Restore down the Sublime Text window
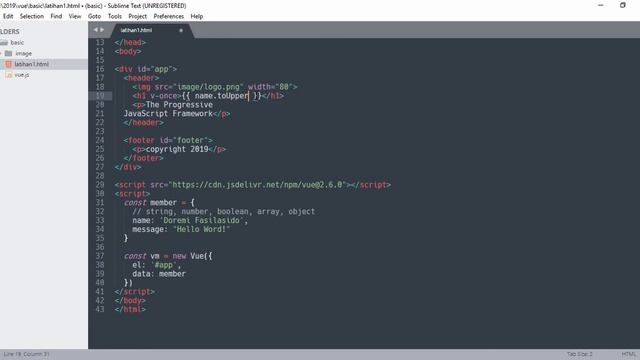640x360 pixels. coord(622,5)
